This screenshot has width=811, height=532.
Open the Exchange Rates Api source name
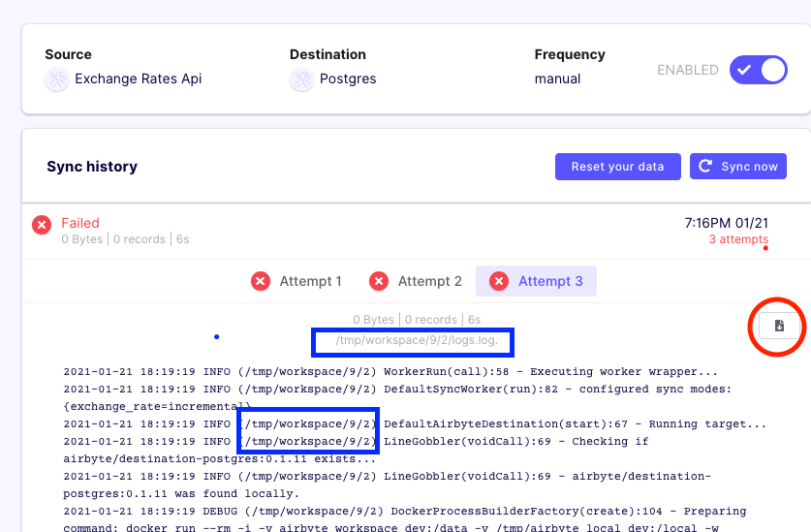[139, 79]
